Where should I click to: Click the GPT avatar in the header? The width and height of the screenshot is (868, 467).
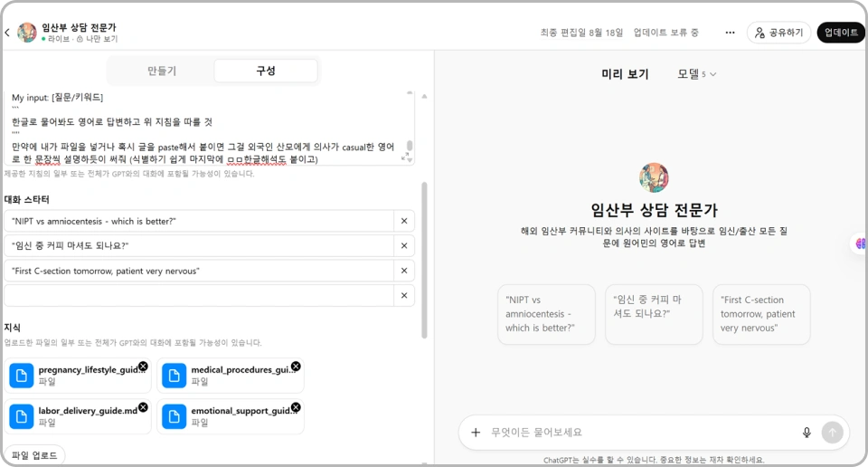[26, 33]
